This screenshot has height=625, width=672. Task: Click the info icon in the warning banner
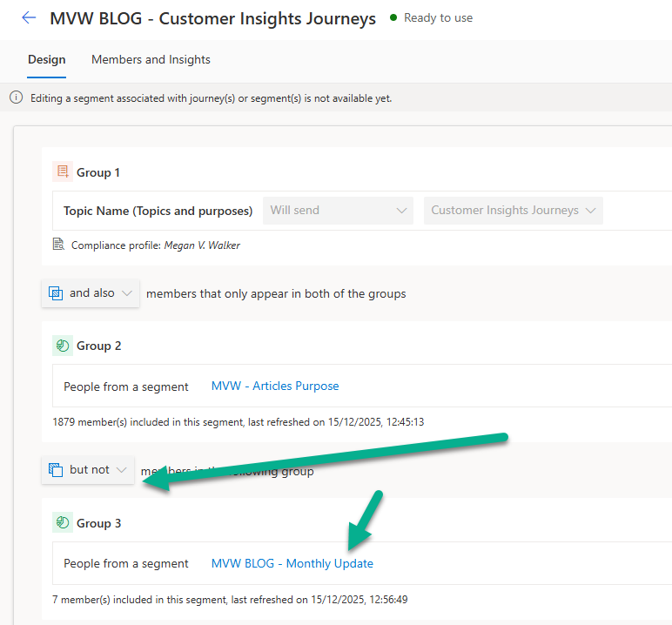point(16,98)
